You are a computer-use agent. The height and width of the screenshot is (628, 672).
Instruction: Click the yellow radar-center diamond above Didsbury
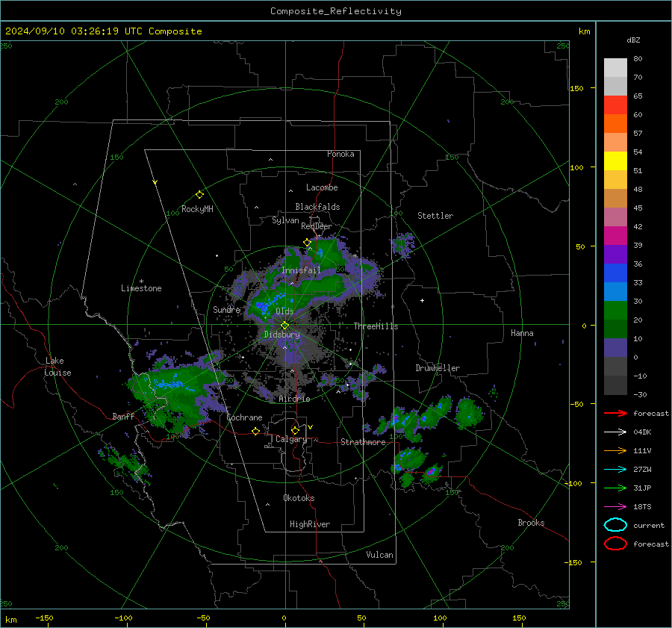(x=285, y=326)
